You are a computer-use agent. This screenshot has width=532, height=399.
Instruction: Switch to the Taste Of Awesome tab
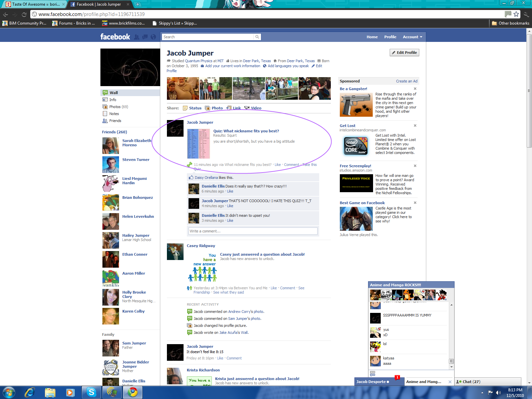(x=36, y=4)
